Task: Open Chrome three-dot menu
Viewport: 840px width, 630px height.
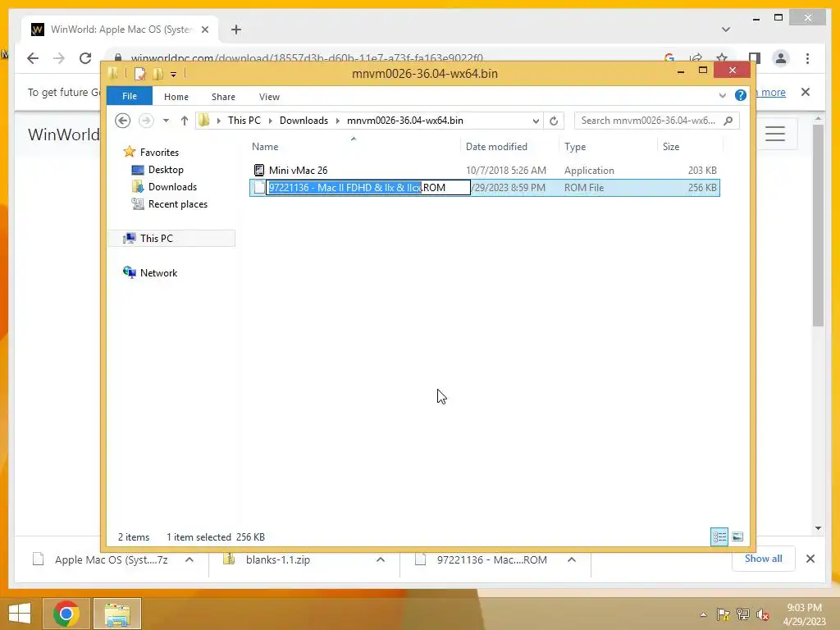Action: point(807,58)
